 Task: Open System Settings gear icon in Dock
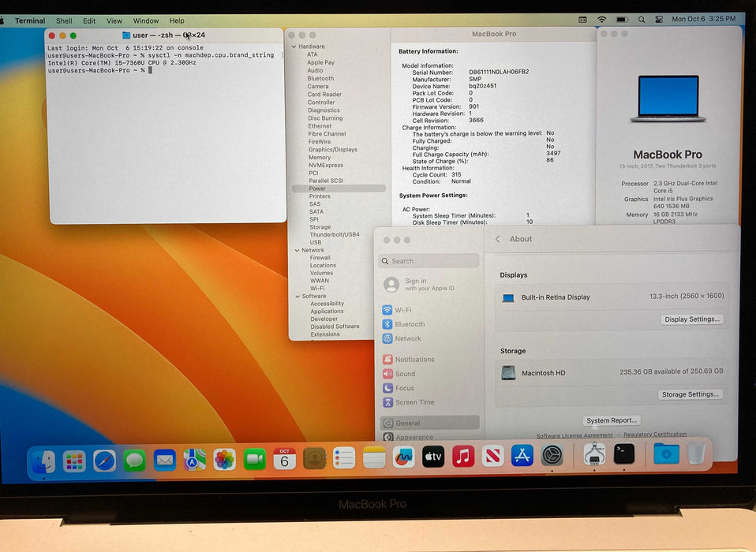[x=552, y=454]
